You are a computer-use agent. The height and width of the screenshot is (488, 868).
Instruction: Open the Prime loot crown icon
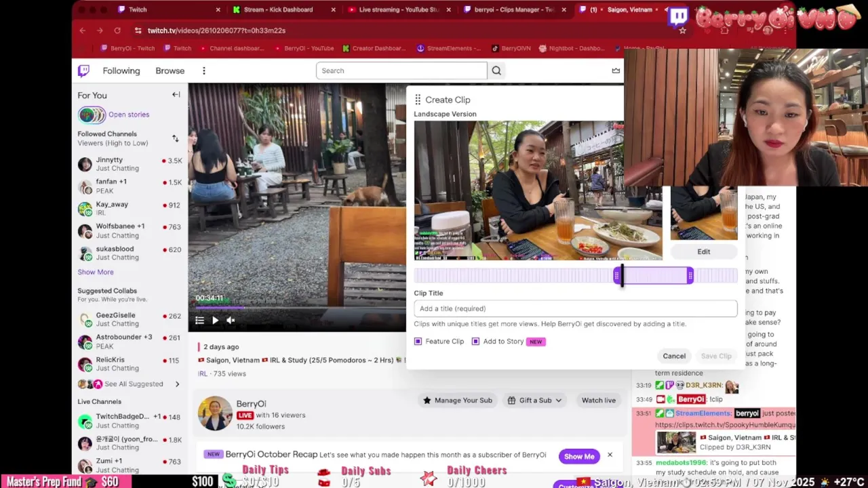click(x=616, y=70)
